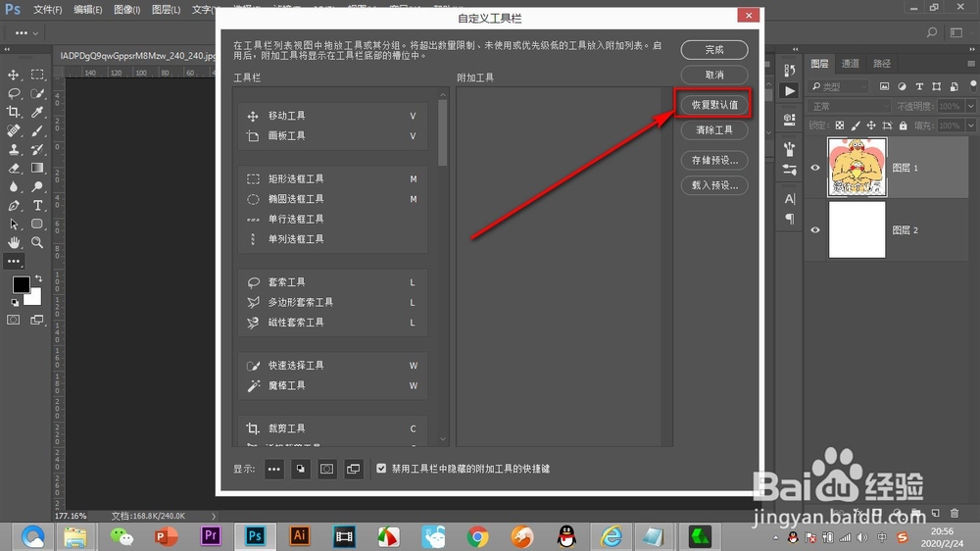Swap foreground and background colors
The height and width of the screenshot is (551, 980).
(39, 278)
